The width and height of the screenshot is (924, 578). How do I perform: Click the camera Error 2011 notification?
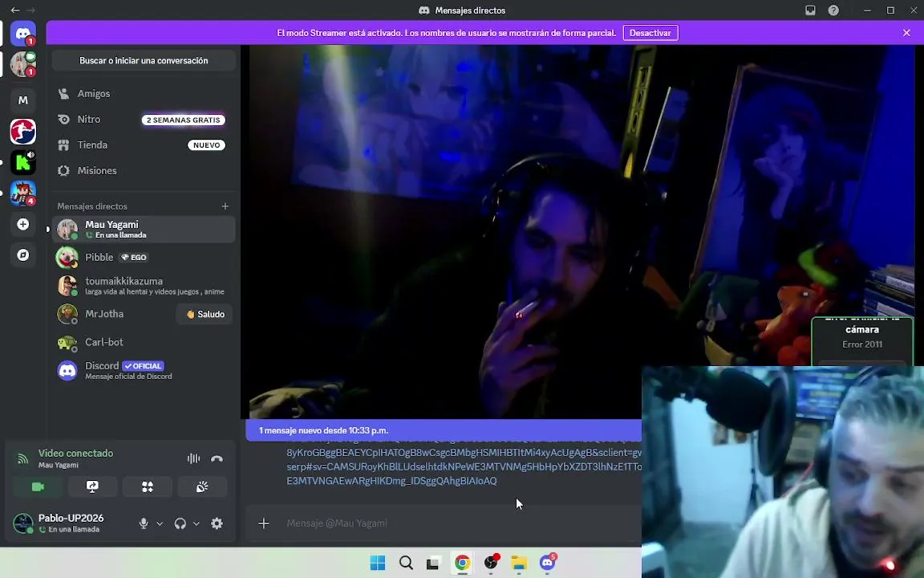[862, 341]
